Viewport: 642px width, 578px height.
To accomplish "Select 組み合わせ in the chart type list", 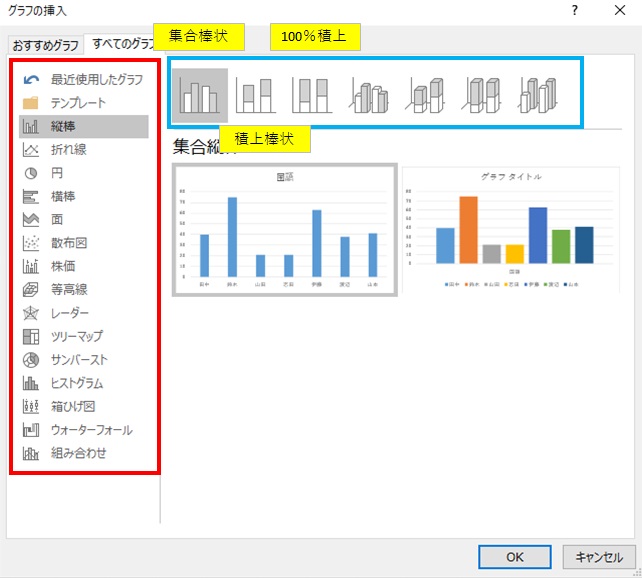I will tap(84, 453).
